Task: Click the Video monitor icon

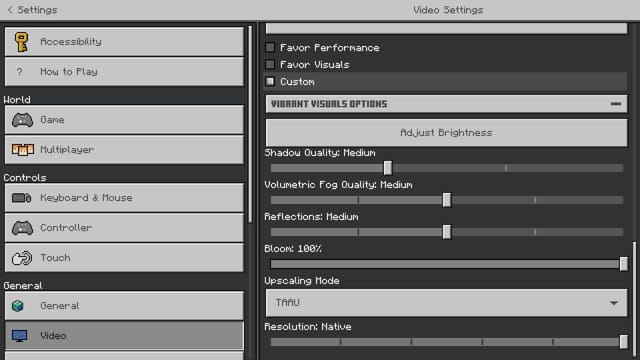Action: (19, 336)
